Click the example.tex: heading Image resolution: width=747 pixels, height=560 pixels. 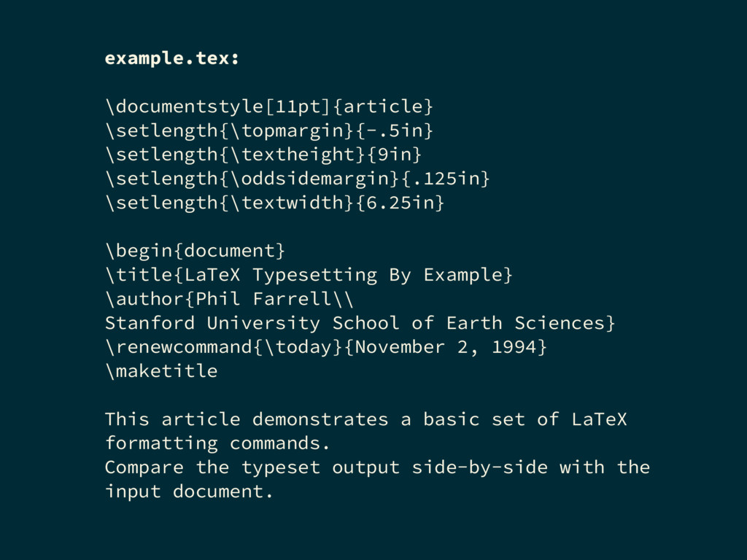[172, 58]
